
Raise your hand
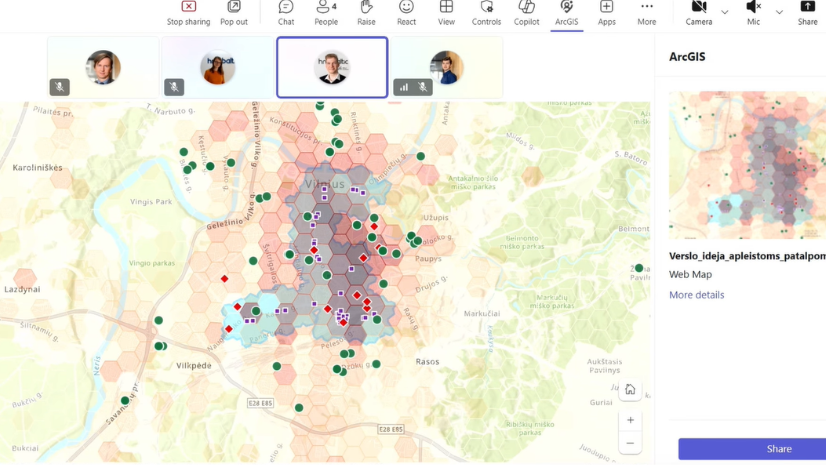(366, 13)
